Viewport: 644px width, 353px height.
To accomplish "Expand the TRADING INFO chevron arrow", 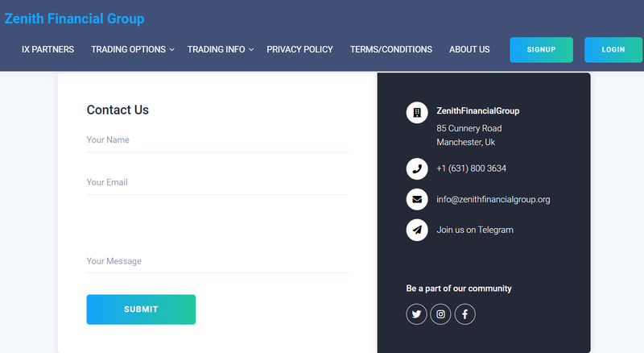I will tap(251, 49).
